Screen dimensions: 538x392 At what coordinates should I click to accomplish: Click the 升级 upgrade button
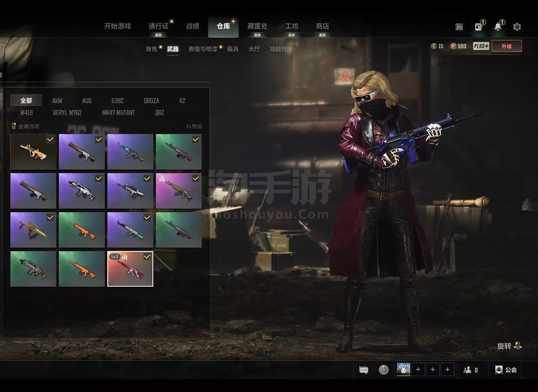tap(506, 46)
